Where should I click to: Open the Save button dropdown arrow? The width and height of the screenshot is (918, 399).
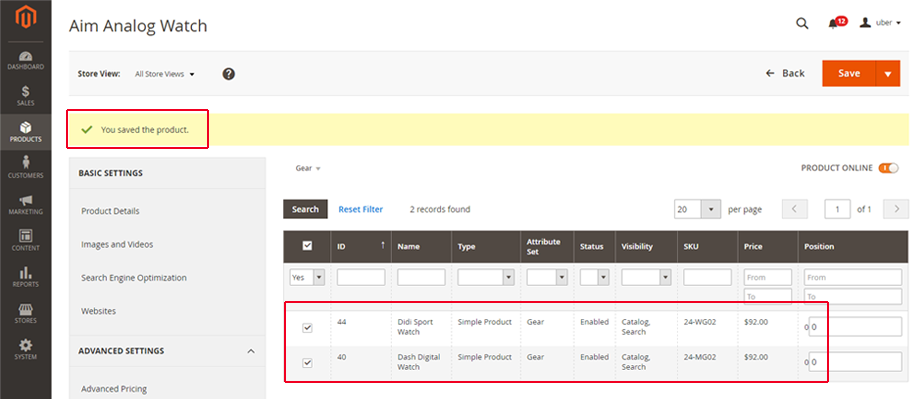point(888,74)
